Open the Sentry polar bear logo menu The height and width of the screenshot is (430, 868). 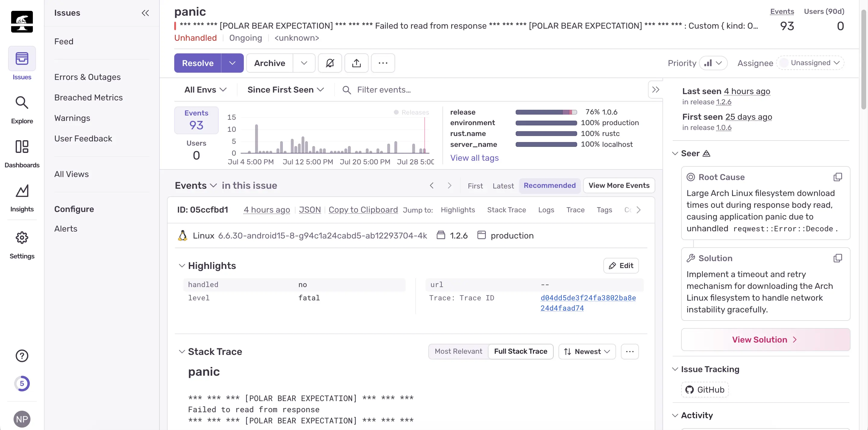click(22, 22)
